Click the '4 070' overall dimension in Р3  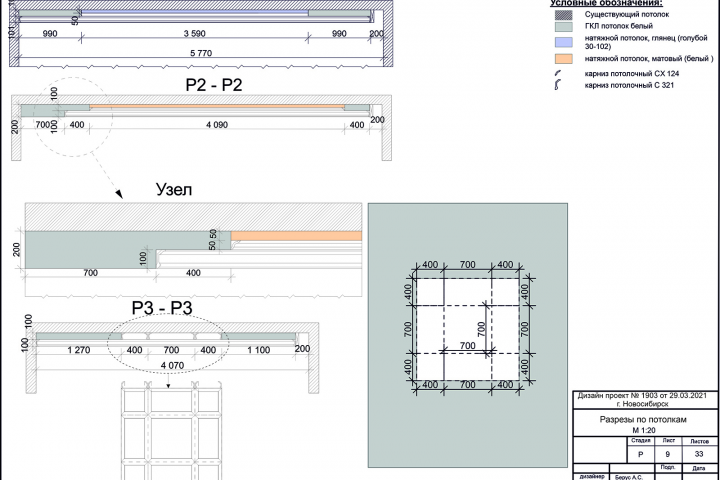(x=172, y=366)
